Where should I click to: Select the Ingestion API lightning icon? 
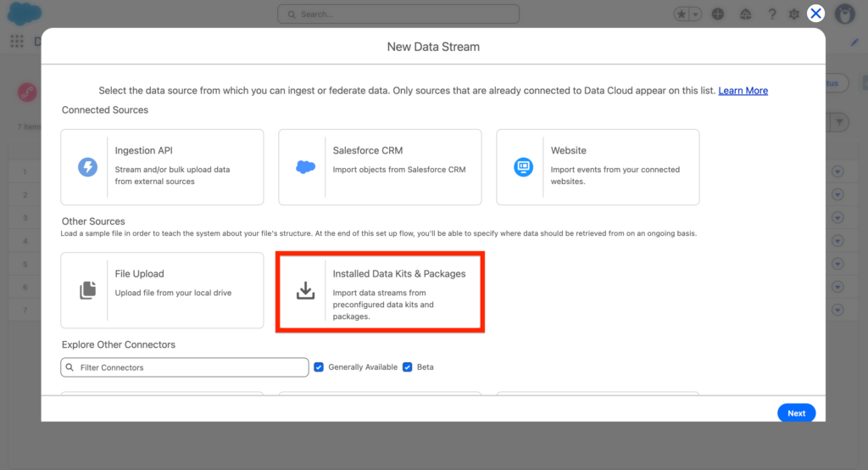87,167
